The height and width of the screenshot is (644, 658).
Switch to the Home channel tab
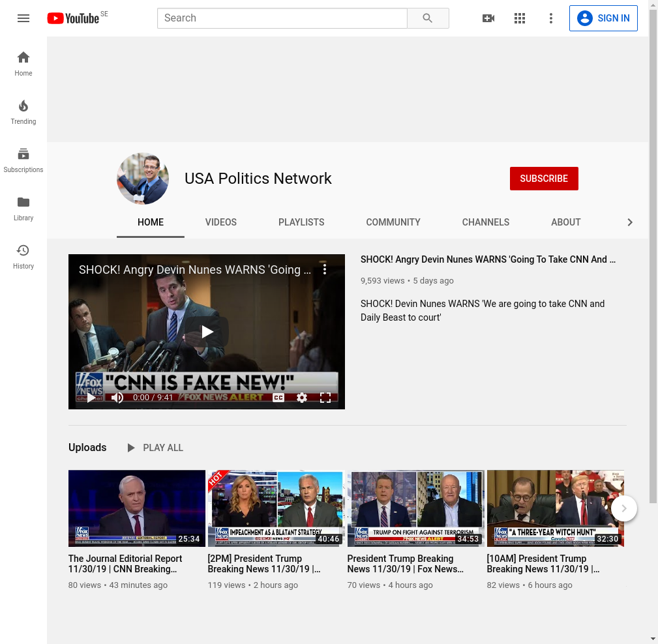151,222
